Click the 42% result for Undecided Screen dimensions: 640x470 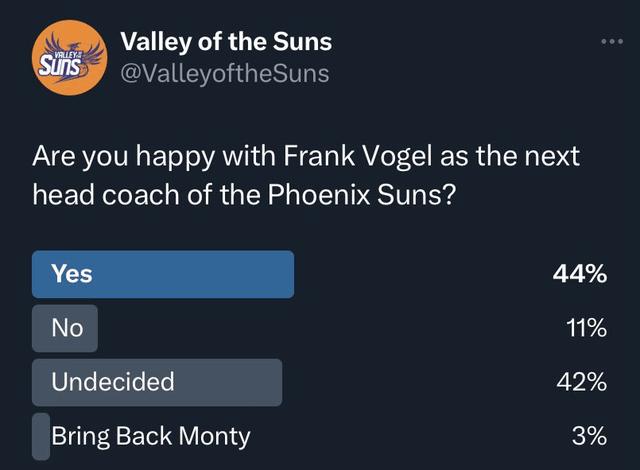(582, 382)
